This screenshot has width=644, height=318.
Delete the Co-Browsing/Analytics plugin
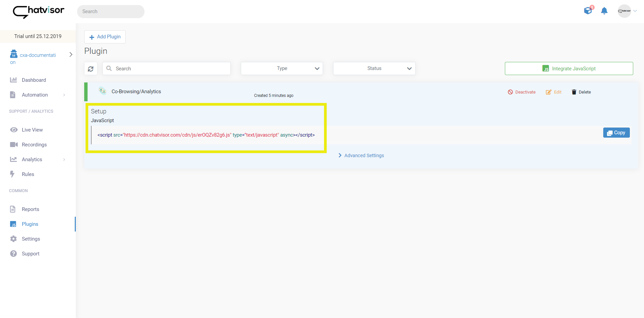581,92
